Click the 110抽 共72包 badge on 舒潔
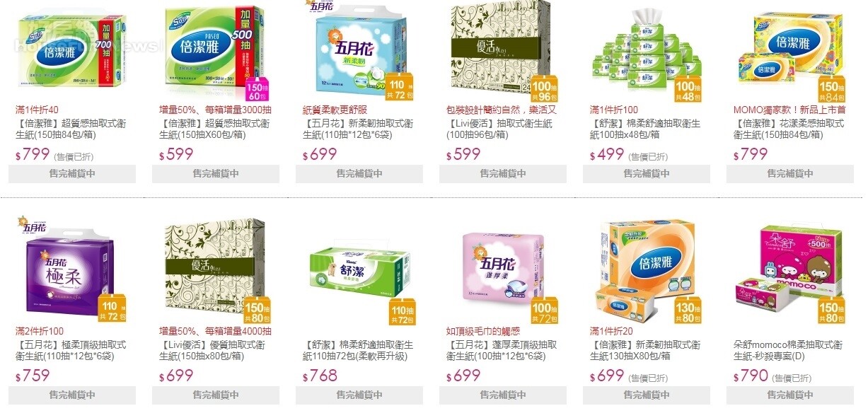This screenshot has width=868, height=418. click(x=401, y=312)
